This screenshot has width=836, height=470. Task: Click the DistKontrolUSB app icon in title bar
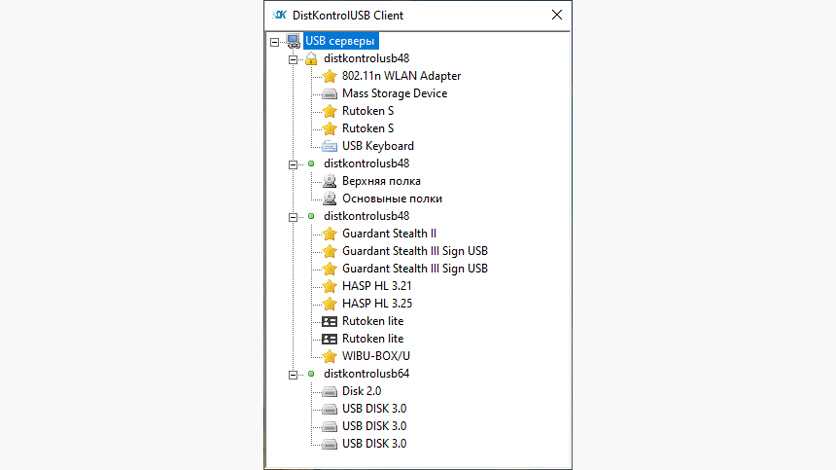pos(280,15)
